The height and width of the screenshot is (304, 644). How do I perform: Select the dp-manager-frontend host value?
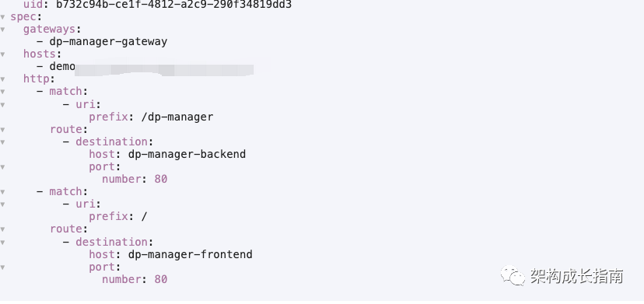tap(190, 254)
